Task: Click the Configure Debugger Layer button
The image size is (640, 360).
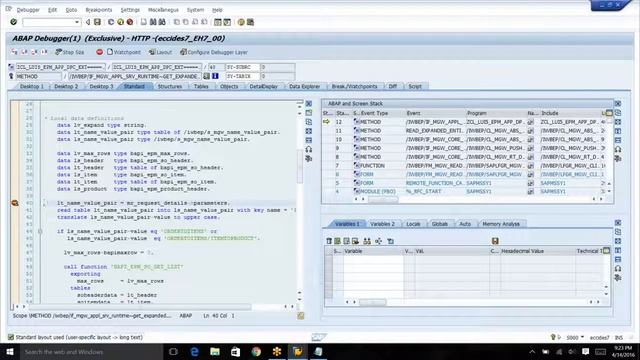Action: pyautogui.click(x=214, y=52)
